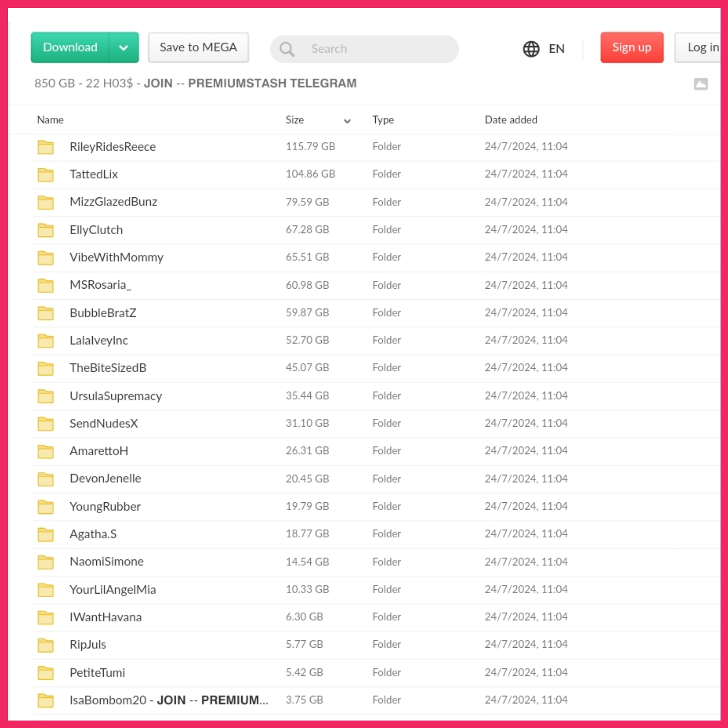Click the folder icon next to TheBiteSizedB
Image resolution: width=728 pixels, height=728 pixels.
point(45,369)
